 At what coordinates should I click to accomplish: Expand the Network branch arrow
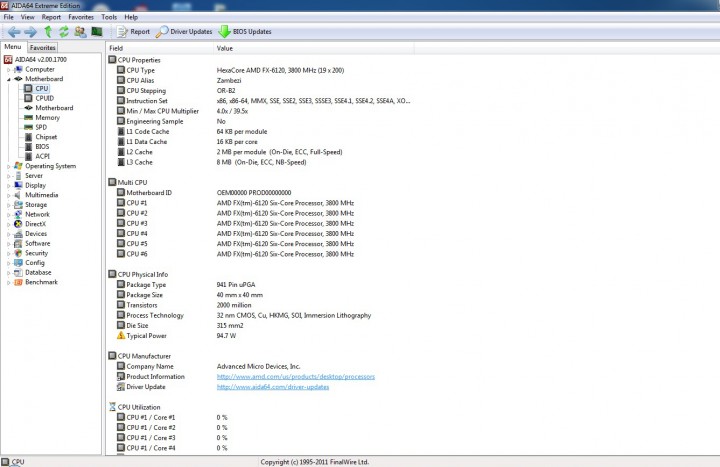click(8, 214)
